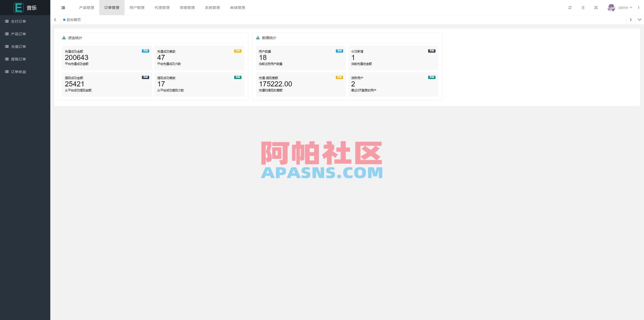The image size is (644, 320).
Task: Switch to the 用户管理 menu
Action: tap(137, 7)
